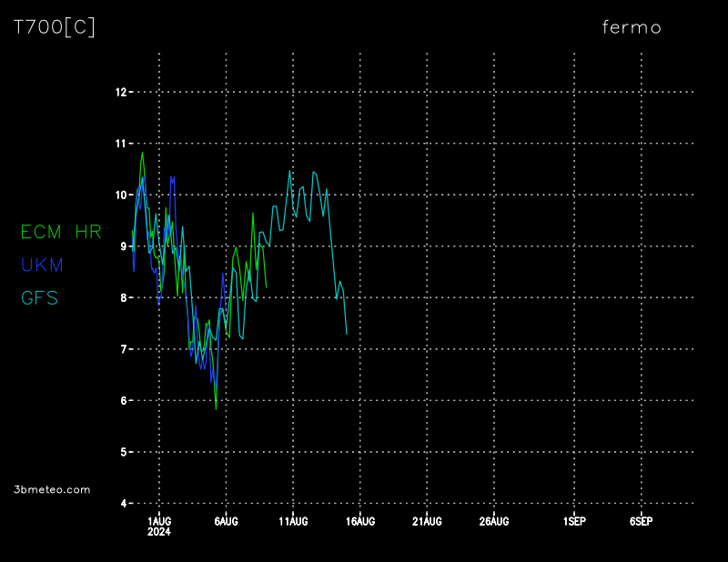Click the 11AUG date tick label
This screenshot has height=562, width=728.
(x=293, y=521)
